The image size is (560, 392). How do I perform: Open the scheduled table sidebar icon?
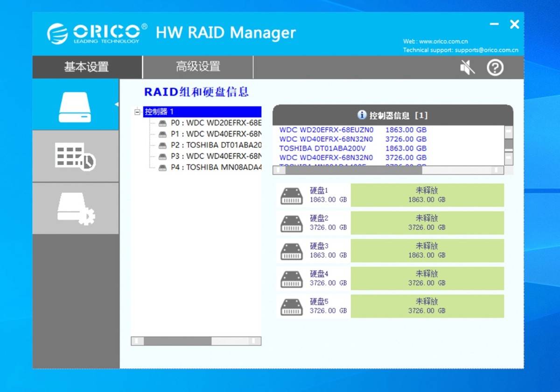pos(75,156)
